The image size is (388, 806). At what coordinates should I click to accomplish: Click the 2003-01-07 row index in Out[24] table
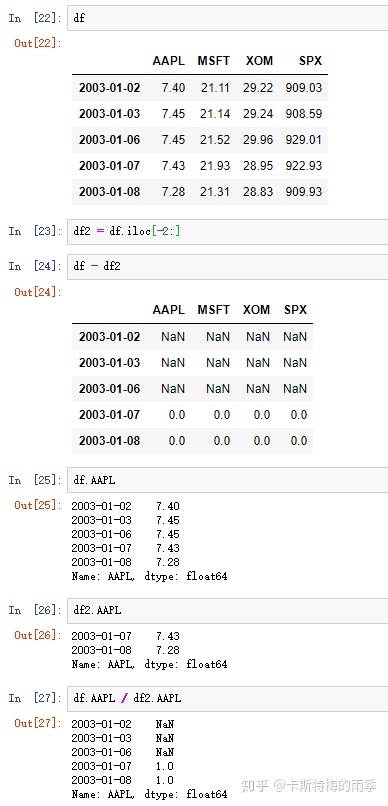[x=109, y=415]
